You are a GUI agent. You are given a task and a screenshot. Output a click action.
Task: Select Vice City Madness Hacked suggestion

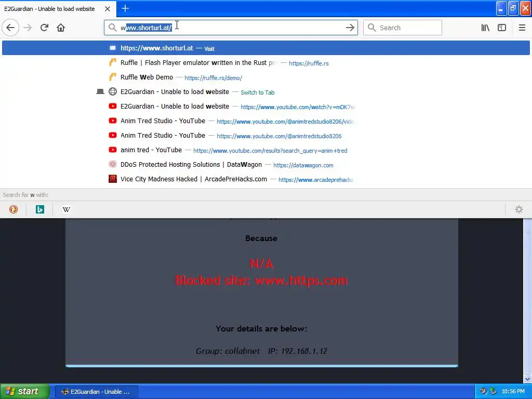265,179
